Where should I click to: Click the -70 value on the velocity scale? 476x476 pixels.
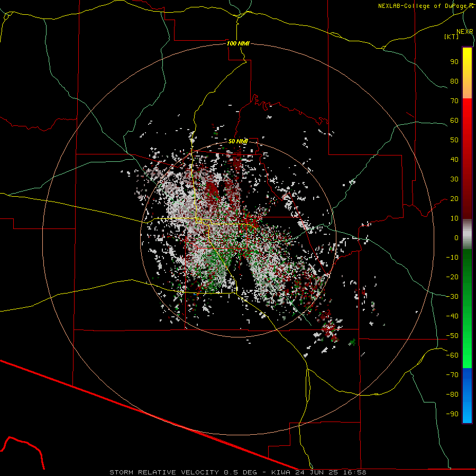click(x=452, y=374)
